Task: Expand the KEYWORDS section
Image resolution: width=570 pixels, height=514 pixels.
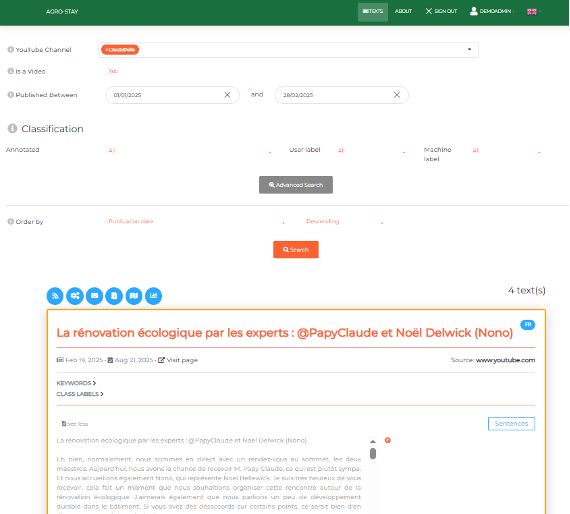Action: pos(76,383)
